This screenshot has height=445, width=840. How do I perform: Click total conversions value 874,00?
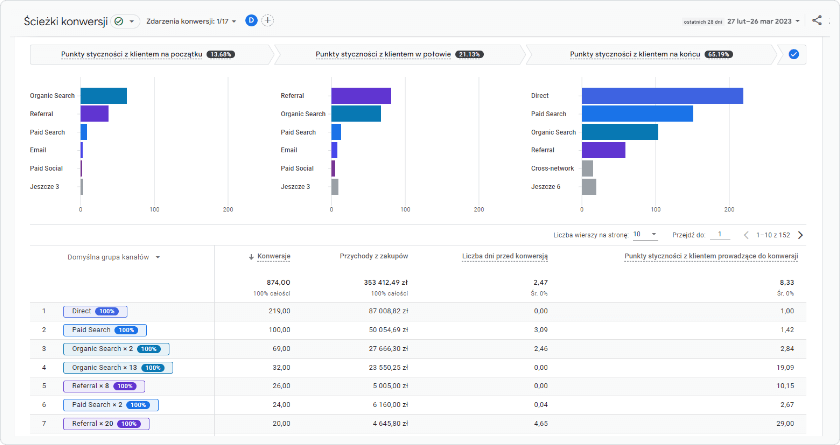(279, 282)
